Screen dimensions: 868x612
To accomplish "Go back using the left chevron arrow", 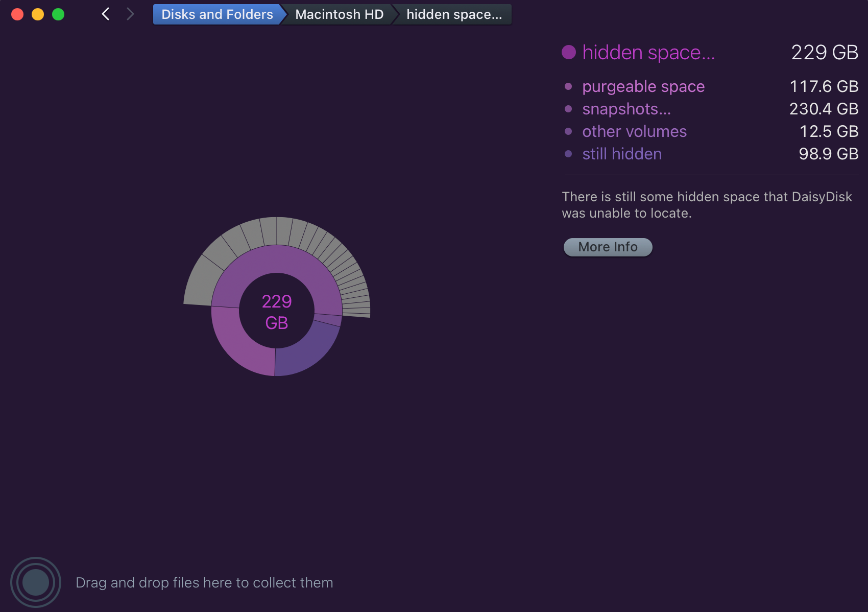I will point(106,14).
